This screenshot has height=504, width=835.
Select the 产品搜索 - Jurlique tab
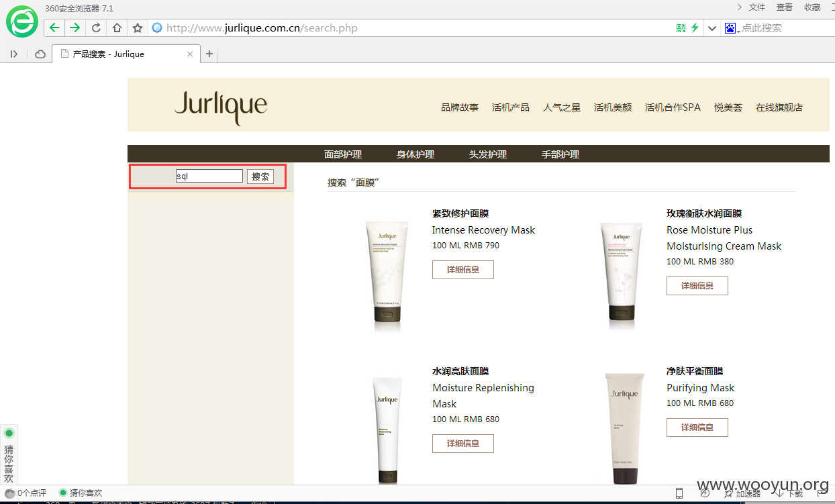125,54
